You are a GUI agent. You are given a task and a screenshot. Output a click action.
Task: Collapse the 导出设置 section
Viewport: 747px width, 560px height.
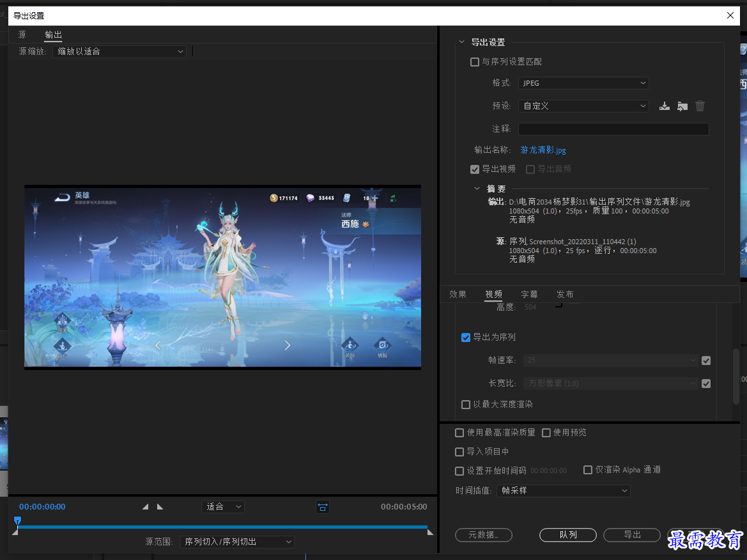pos(461,42)
